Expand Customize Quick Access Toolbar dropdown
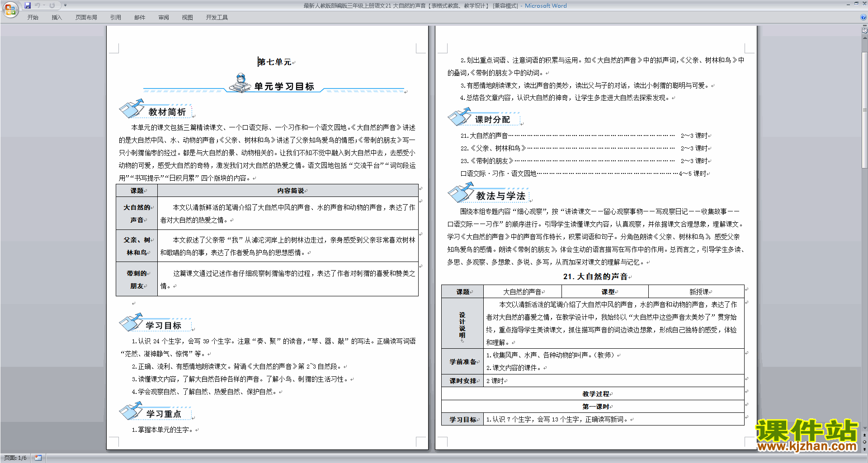This screenshot has height=463, width=868. pyautogui.click(x=65, y=5)
